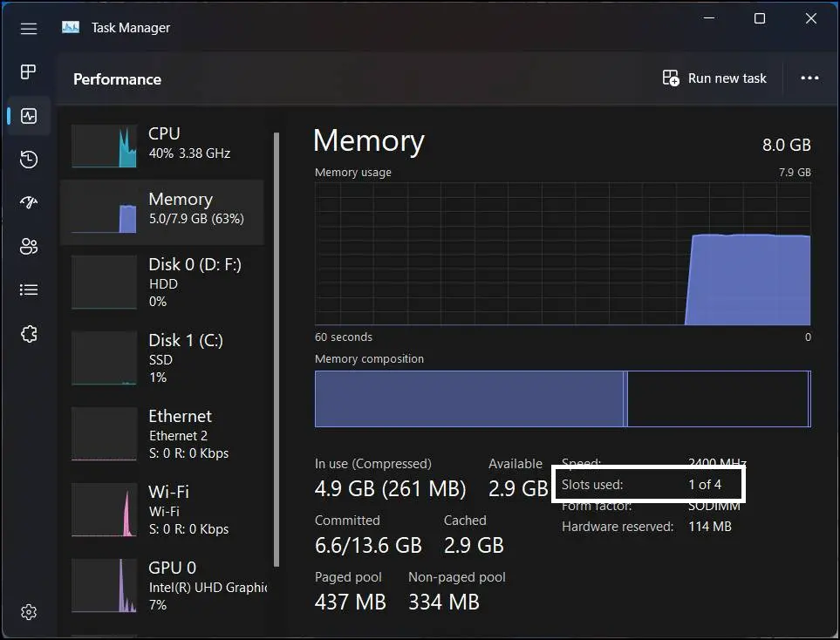Select the CPU performance entry
The width and height of the screenshot is (840, 640).
(161, 146)
